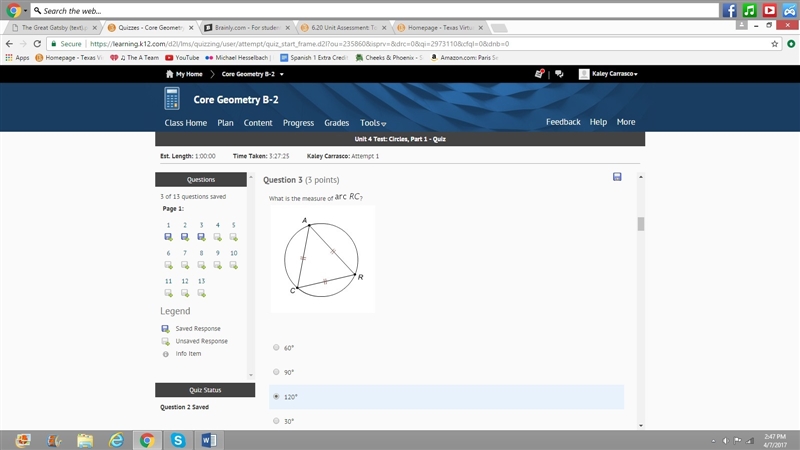Viewport: 800px width, 450px height.
Task: Open Microsoft Word from the taskbar
Action: [209, 440]
